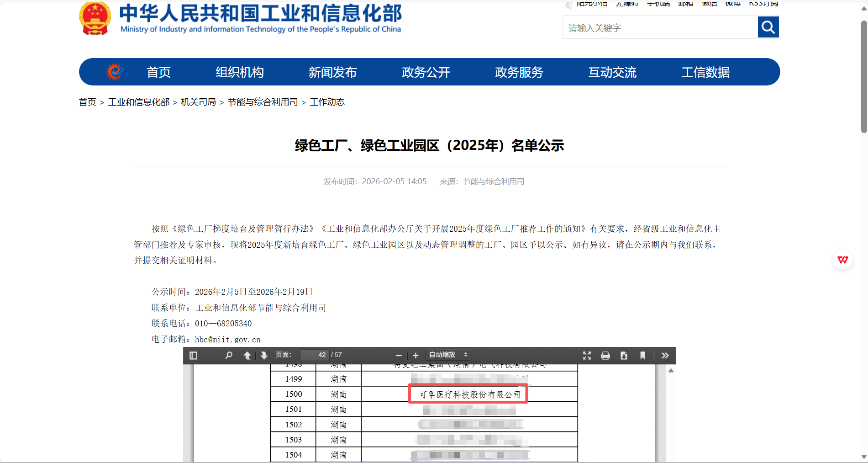Zoom in on the PDF with plus icon

pyautogui.click(x=416, y=355)
